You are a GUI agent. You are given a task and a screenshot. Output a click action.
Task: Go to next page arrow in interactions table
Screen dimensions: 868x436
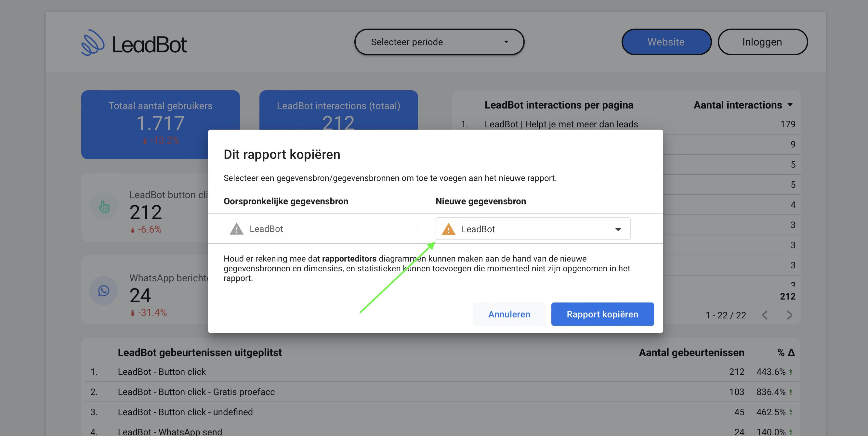coord(789,315)
